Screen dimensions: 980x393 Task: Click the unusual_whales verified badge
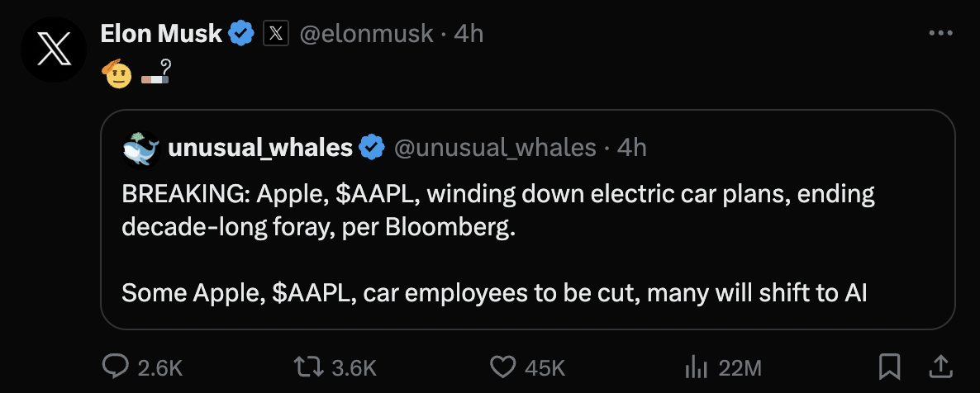point(372,148)
